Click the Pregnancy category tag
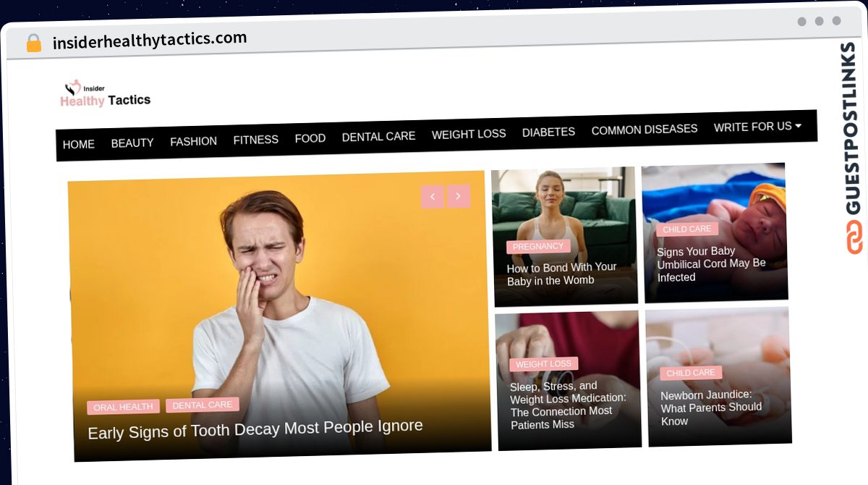The width and height of the screenshot is (868, 485). pos(538,246)
